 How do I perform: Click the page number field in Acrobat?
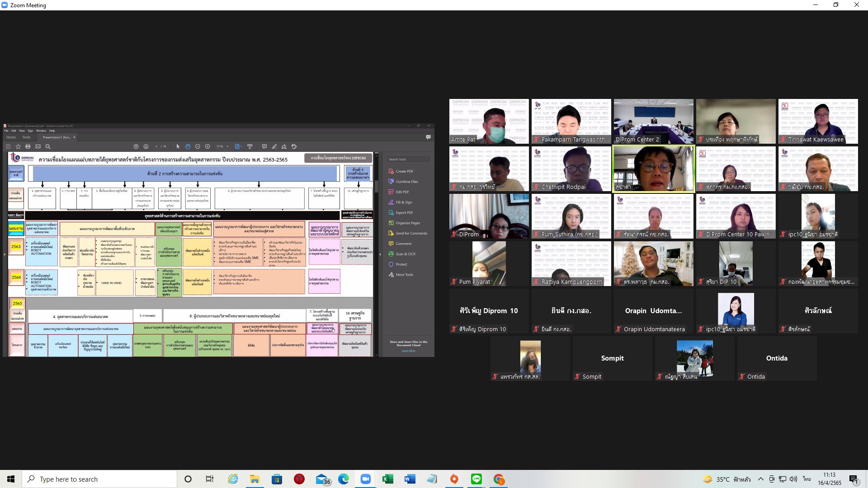[157, 146]
